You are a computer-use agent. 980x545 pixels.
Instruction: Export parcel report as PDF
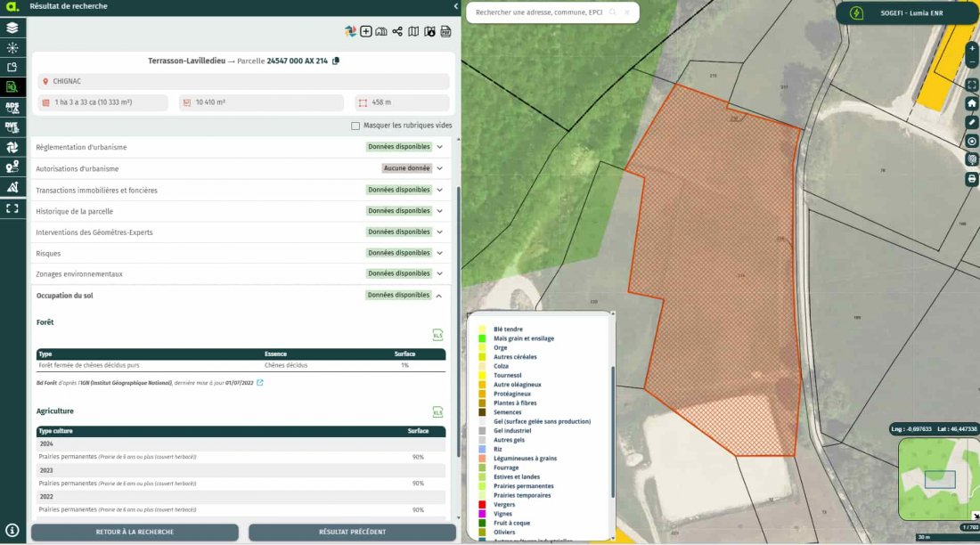[x=445, y=32]
